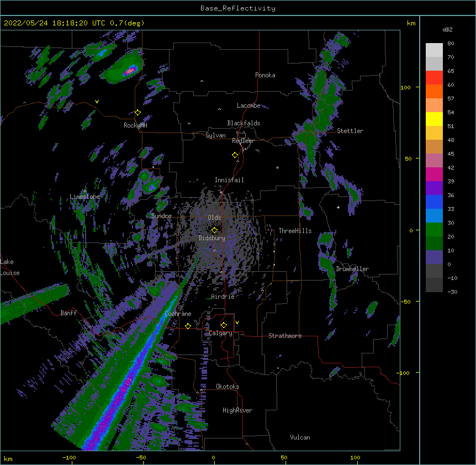476x465 pixels.
Task: Click the RockyMH town label
Action: pyautogui.click(x=135, y=125)
